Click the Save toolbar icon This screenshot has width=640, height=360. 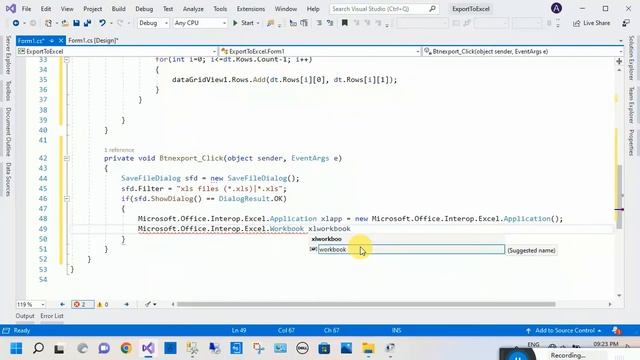pyautogui.click(x=76, y=23)
